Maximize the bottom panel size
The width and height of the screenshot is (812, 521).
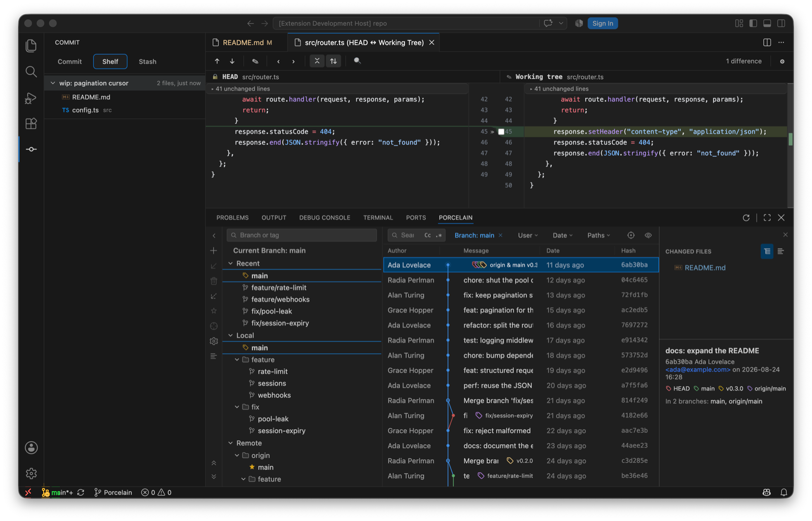pos(767,218)
